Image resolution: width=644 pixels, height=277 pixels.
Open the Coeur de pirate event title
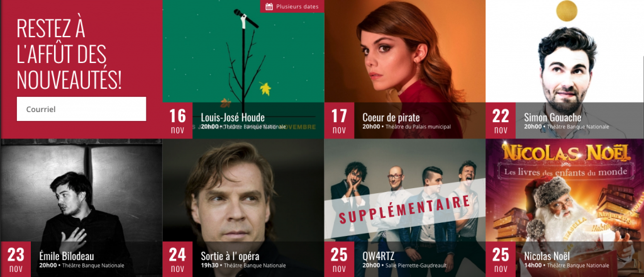click(x=391, y=118)
